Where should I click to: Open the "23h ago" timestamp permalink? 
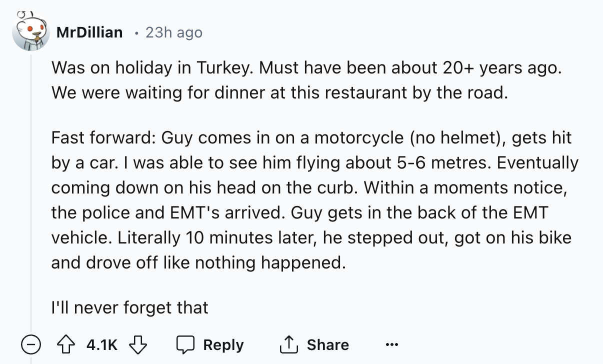point(174,32)
